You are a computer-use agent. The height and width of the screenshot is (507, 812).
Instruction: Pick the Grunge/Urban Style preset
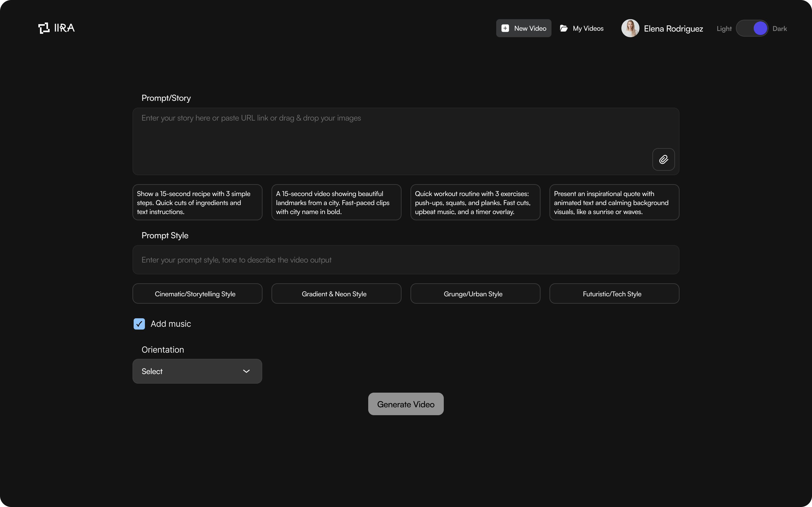click(x=475, y=294)
